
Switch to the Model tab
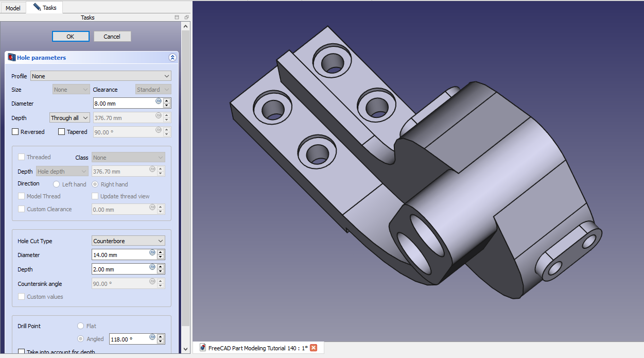click(13, 8)
